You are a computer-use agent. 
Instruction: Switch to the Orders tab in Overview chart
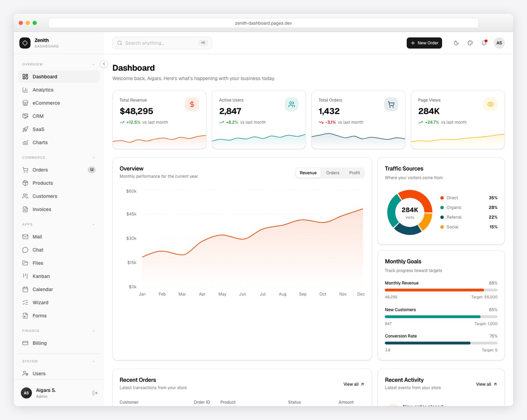pos(332,173)
